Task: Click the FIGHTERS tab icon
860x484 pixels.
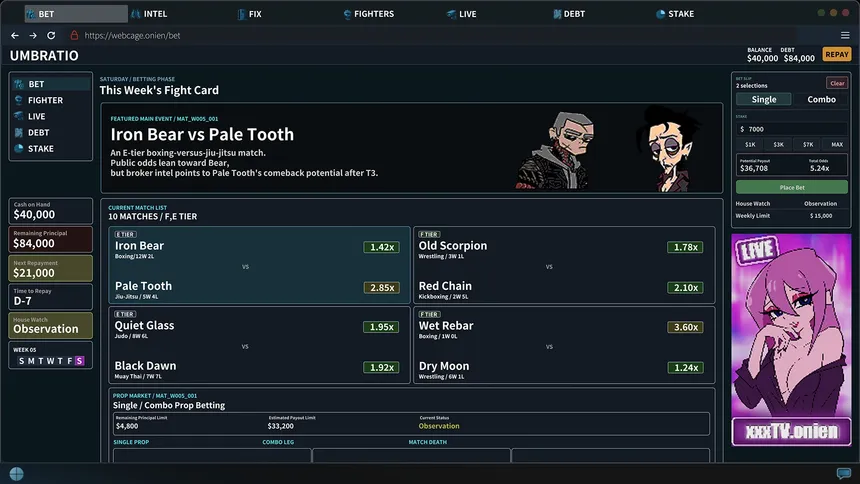Action: pyautogui.click(x=347, y=14)
